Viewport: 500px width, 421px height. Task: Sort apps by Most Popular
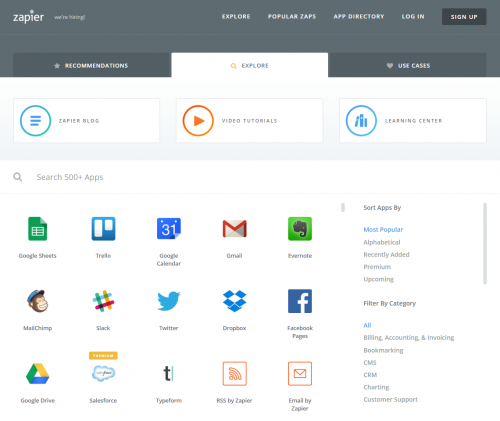point(383,230)
